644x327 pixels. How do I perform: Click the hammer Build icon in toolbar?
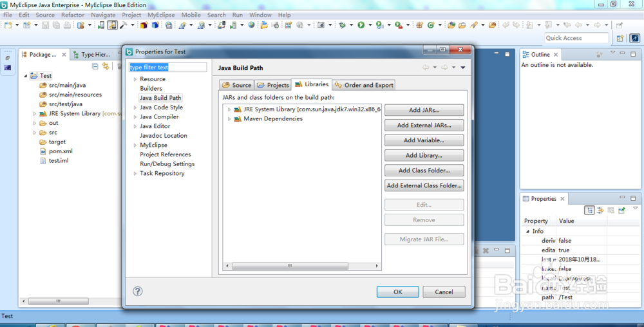click(123, 25)
